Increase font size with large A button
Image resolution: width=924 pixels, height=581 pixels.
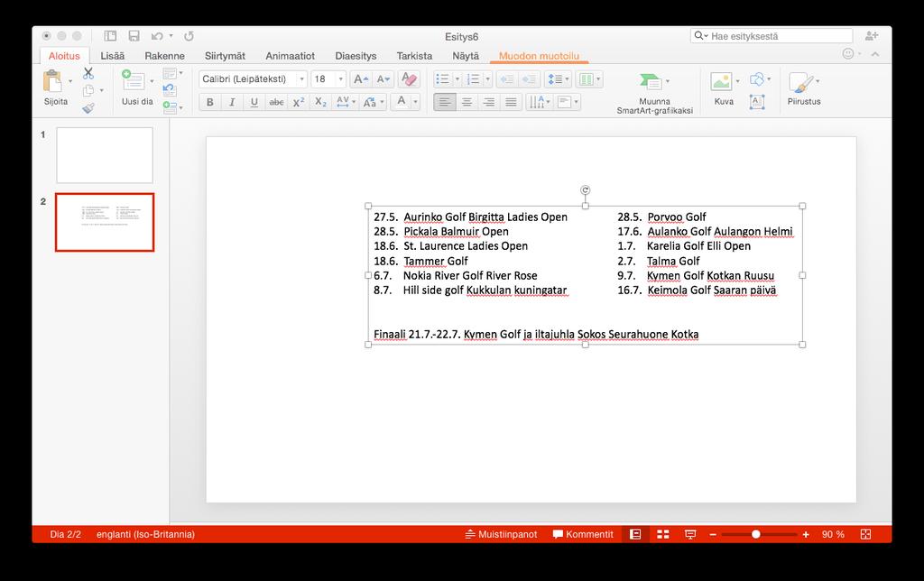click(361, 79)
